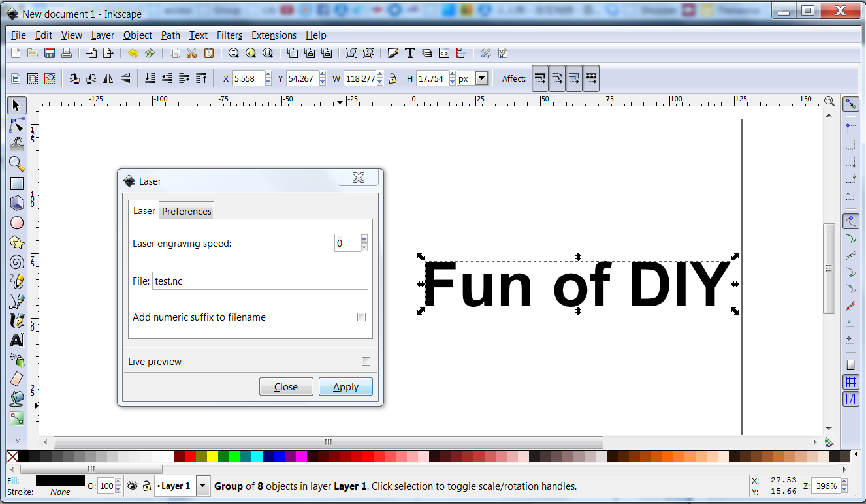Open the px units dropdown
The width and height of the screenshot is (866, 504).
[481, 78]
